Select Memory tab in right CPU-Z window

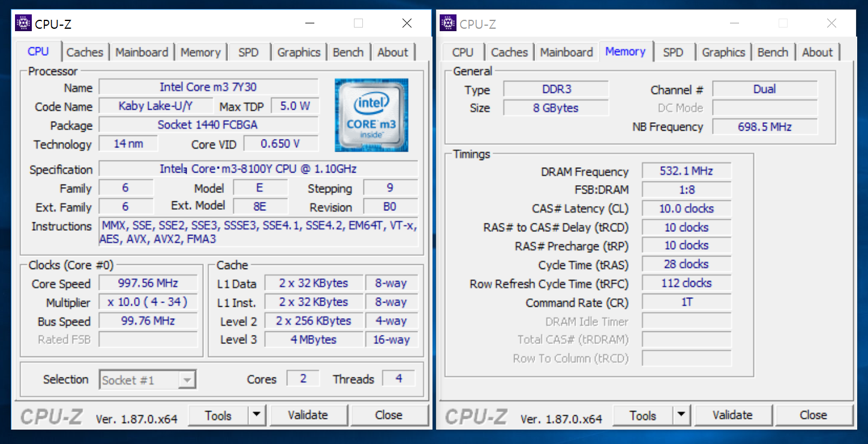pos(625,51)
